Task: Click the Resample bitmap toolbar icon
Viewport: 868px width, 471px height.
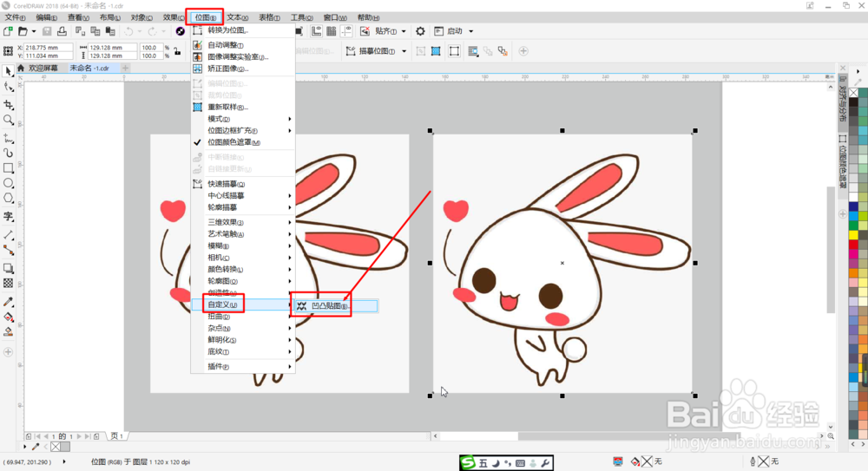Action: (x=436, y=51)
